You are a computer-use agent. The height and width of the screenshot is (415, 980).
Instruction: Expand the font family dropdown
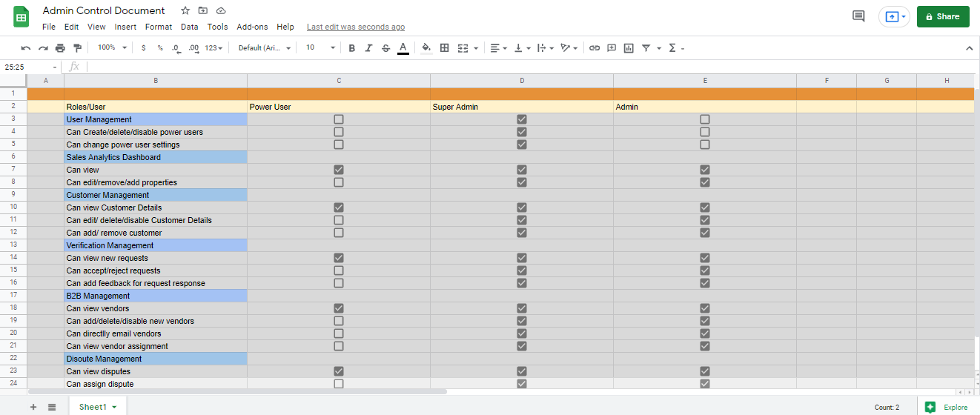[264, 48]
